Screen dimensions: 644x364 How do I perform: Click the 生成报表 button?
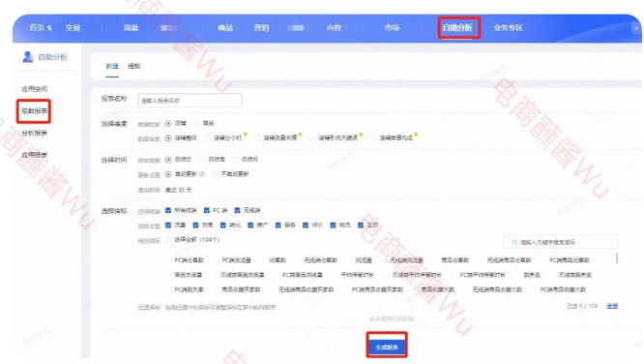click(x=387, y=348)
